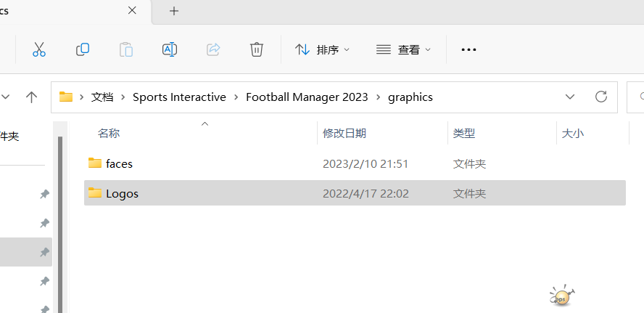Click the Share arrow icon
Image resolution: width=644 pixels, height=313 pixels.
point(213,50)
